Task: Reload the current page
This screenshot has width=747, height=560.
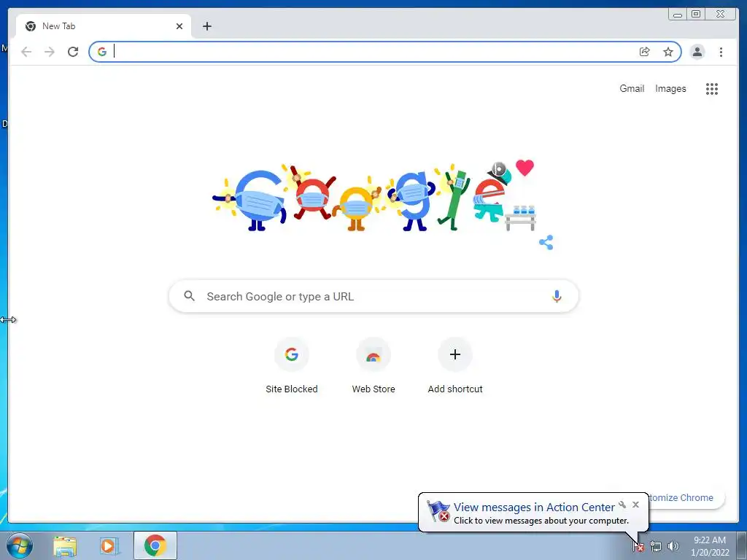Action: (x=73, y=52)
